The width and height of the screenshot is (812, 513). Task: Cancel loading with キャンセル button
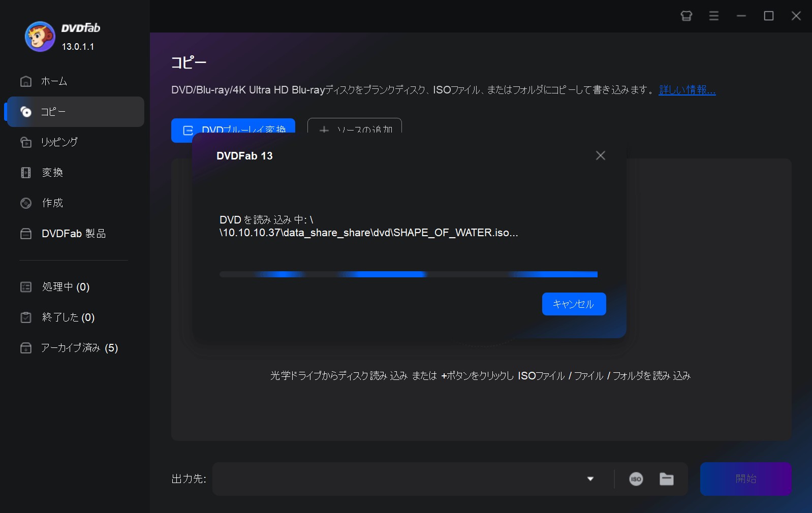click(574, 304)
